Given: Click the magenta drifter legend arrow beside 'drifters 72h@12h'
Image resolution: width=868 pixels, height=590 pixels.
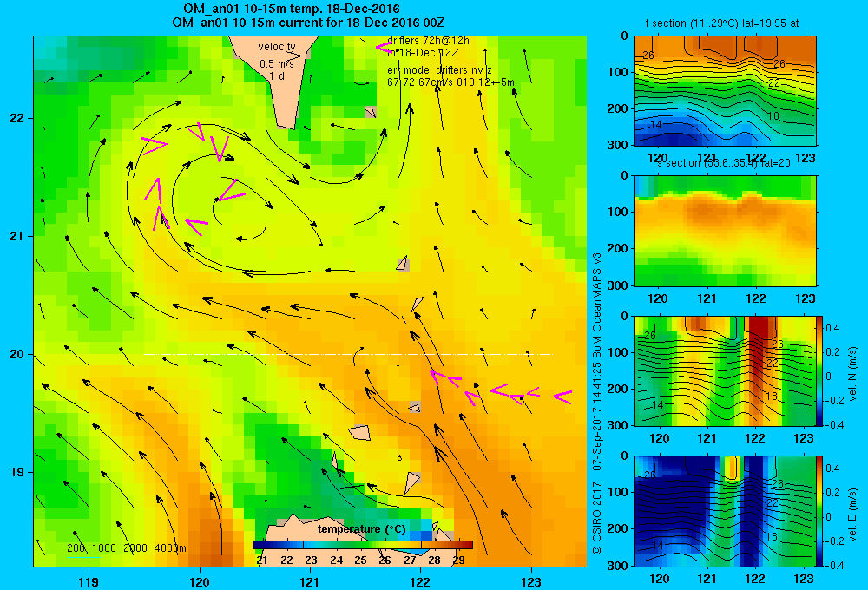Looking at the screenshot, I should [x=383, y=47].
